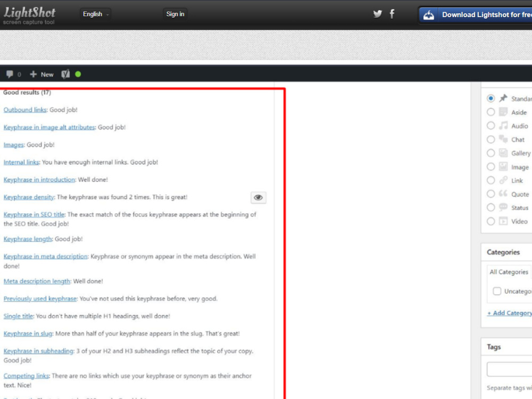
Task: Open the Keyphrase density link
Action: pyautogui.click(x=29, y=197)
